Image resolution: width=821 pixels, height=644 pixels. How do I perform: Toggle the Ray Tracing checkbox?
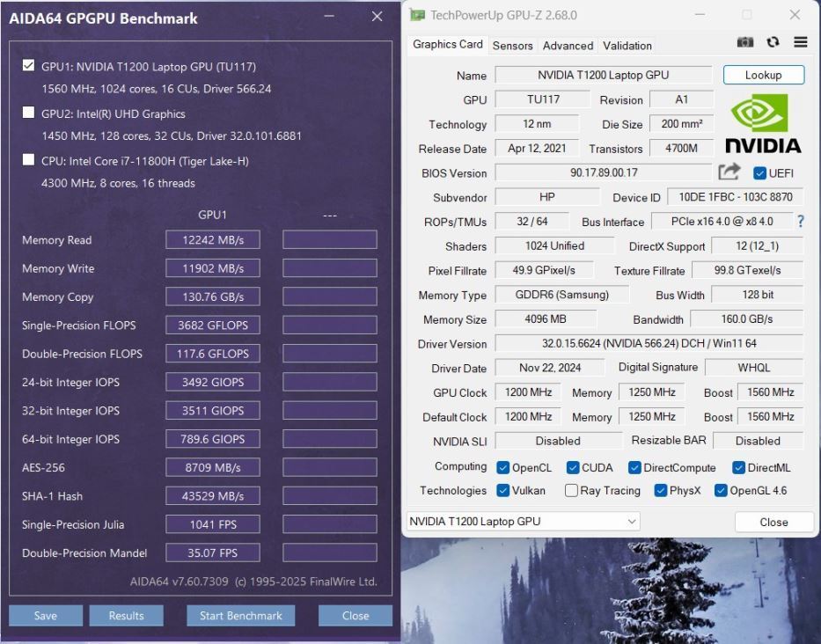click(572, 491)
